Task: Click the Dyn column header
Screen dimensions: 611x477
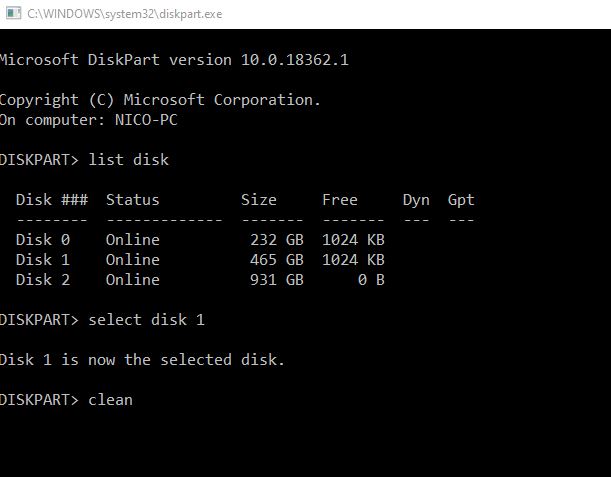Action: 416,200
